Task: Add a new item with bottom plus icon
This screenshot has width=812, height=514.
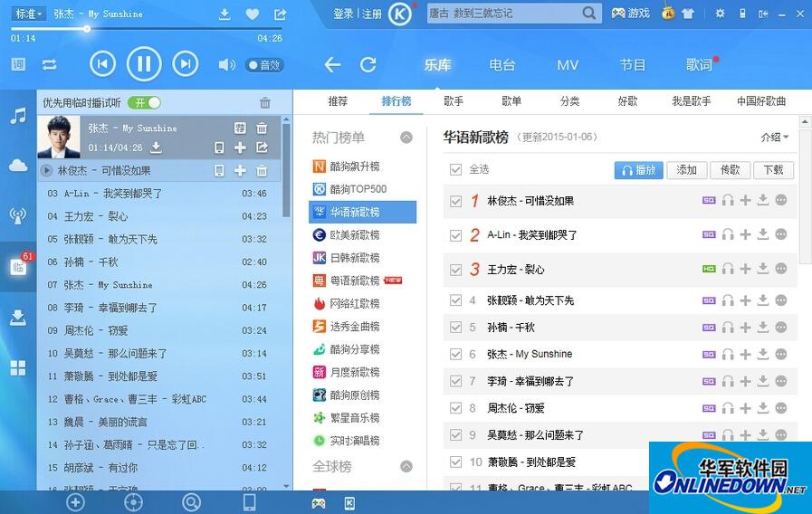Action: [76, 502]
